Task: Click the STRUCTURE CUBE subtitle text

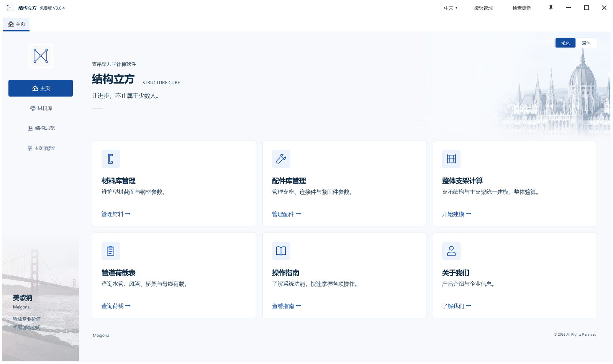Action: coord(161,83)
